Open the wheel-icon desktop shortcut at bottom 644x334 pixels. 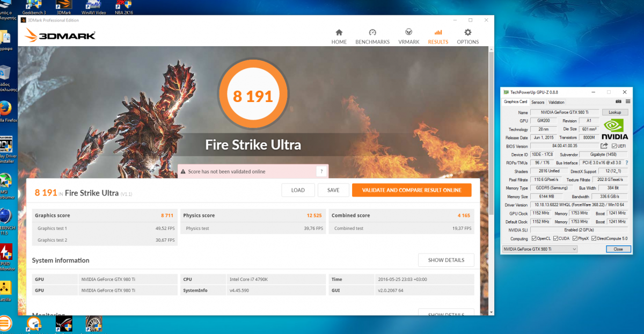click(x=94, y=323)
